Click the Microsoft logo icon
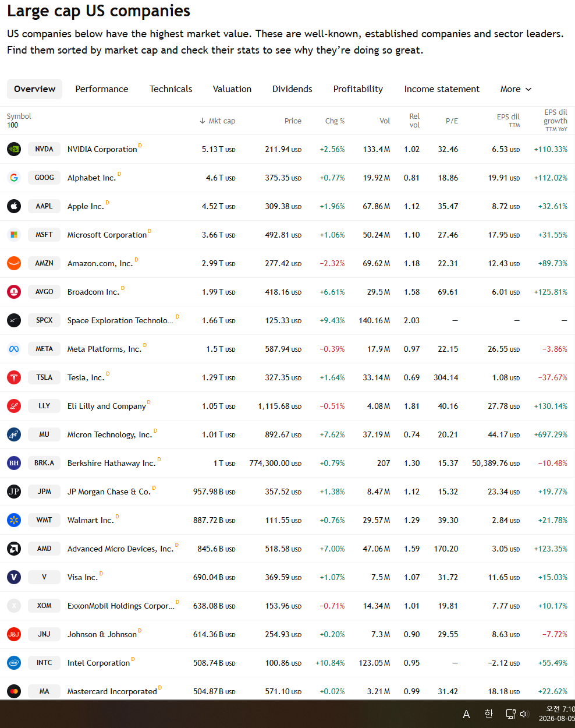575x728 pixels. click(14, 235)
